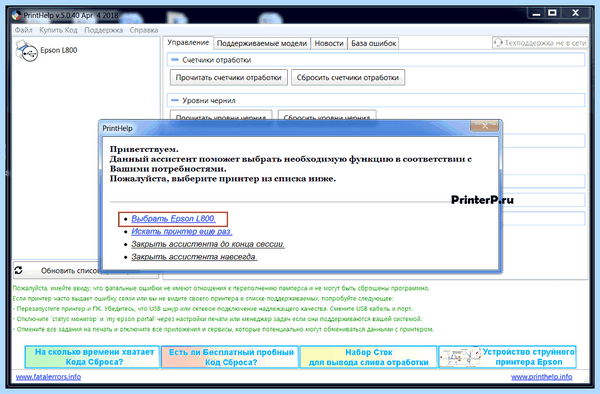Open the Справка menu
The image size is (600, 394).
pyautogui.click(x=143, y=30)
